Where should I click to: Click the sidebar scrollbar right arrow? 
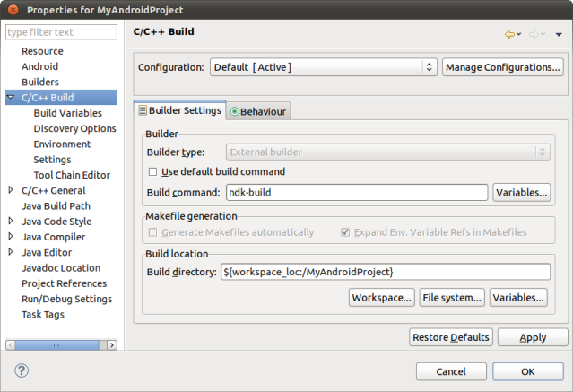coord(112,344)
